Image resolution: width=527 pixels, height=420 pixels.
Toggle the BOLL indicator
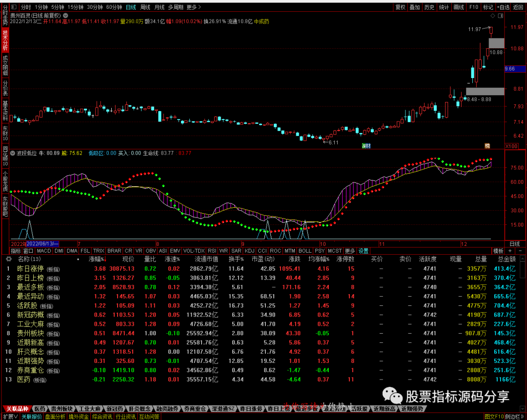pos(305,251)
